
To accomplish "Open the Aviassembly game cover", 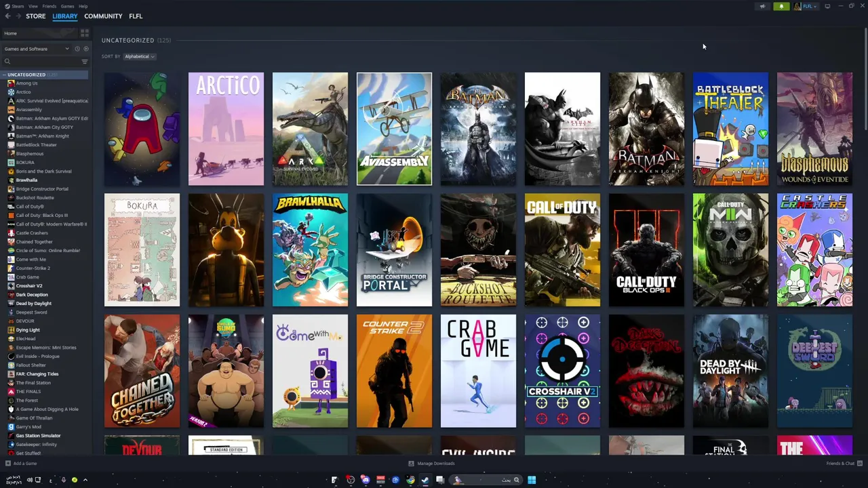I will (394, 129).
